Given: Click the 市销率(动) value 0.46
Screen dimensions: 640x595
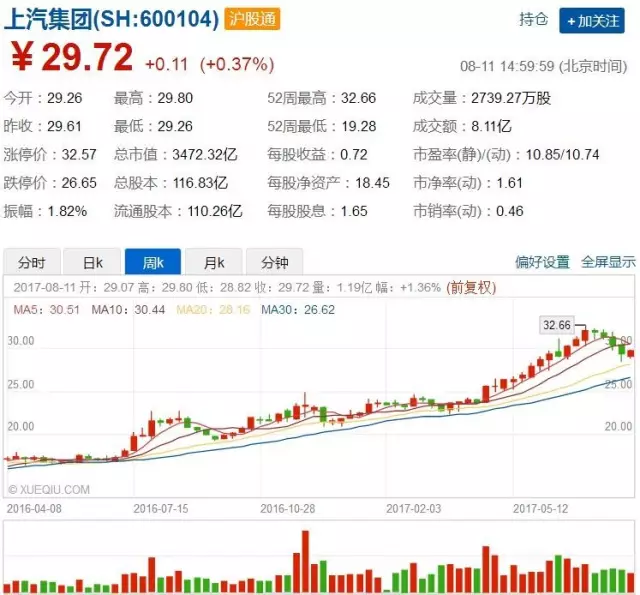Looking at the screenshot, I should coord(509,211).
